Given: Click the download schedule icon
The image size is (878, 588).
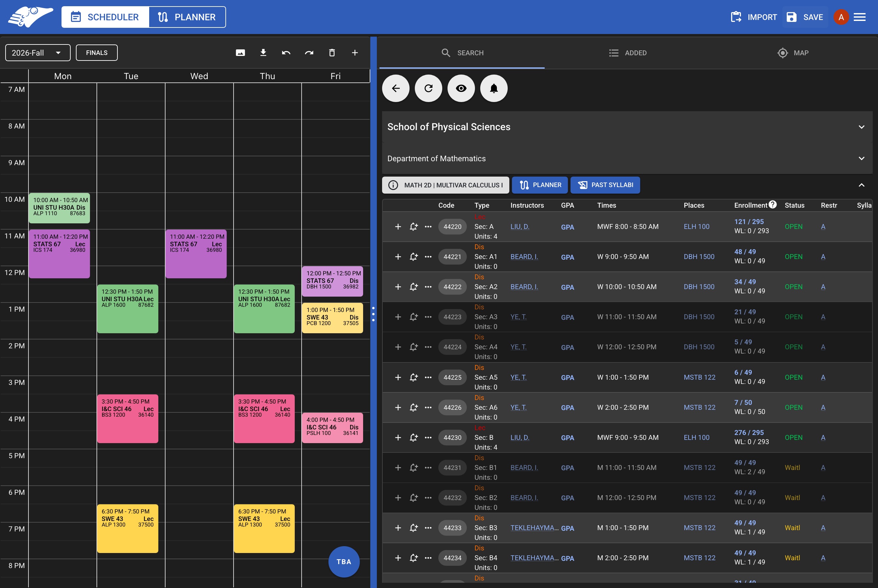Looking at the screenshot, I should click(263, 53).
